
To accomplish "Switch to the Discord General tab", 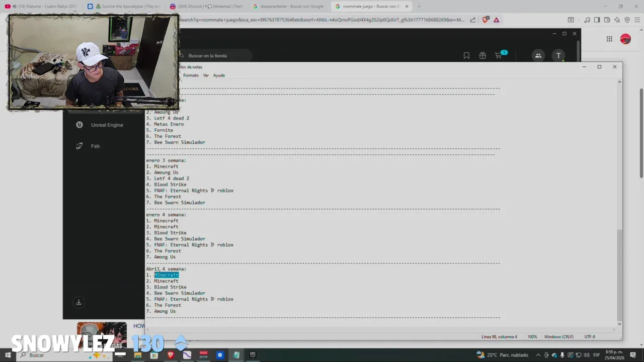I will [x=206, y=7].
